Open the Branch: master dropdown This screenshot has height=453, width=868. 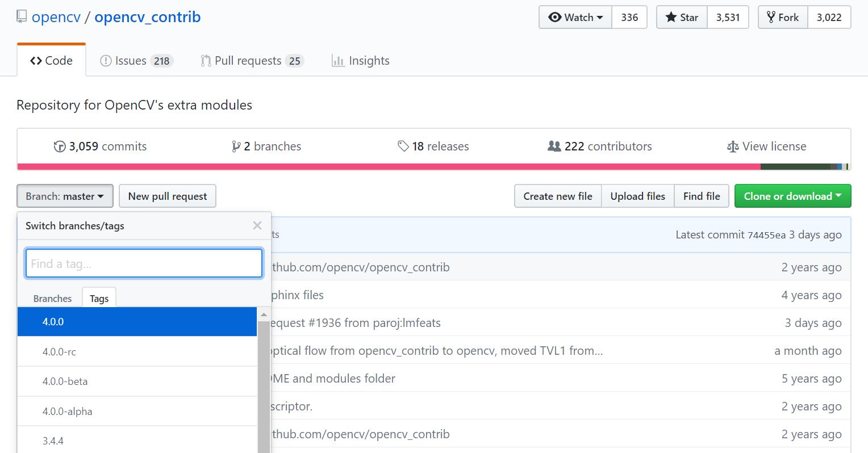click(65, 196)
